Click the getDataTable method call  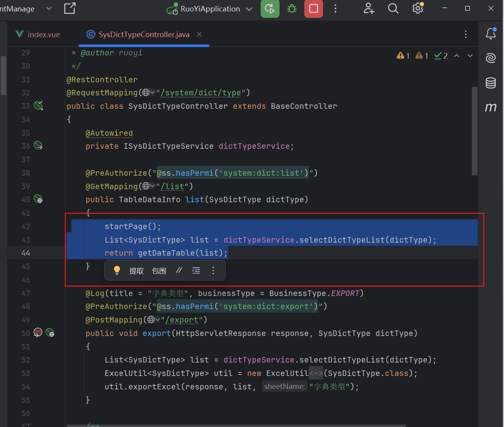(x=166, y=253)
